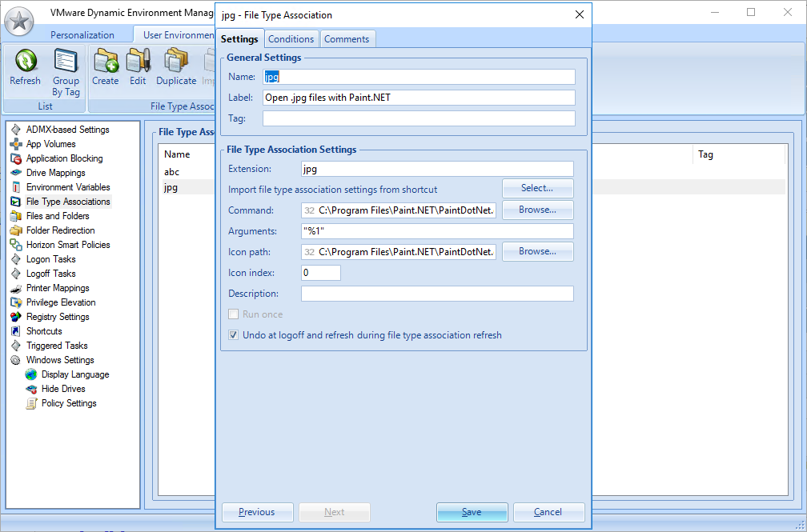This screenshot has width=807, height=532.
Task: Switch to the Personalization ribbon tab
Action: tap(82, 35)
